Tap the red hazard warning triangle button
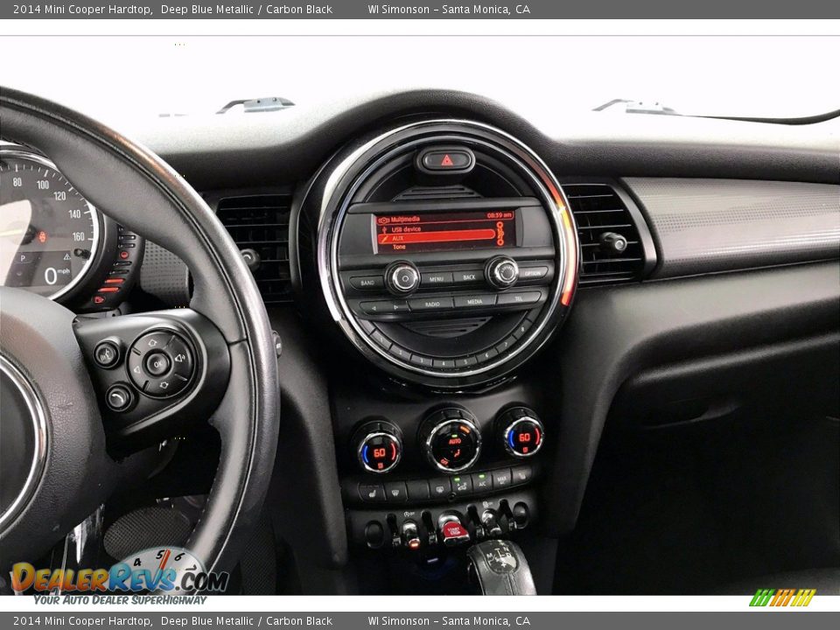 (446, 159)
